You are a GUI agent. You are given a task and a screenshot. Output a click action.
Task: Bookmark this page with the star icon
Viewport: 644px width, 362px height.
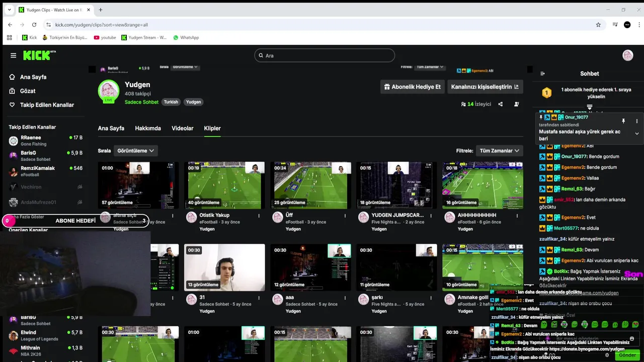[598, 25]
